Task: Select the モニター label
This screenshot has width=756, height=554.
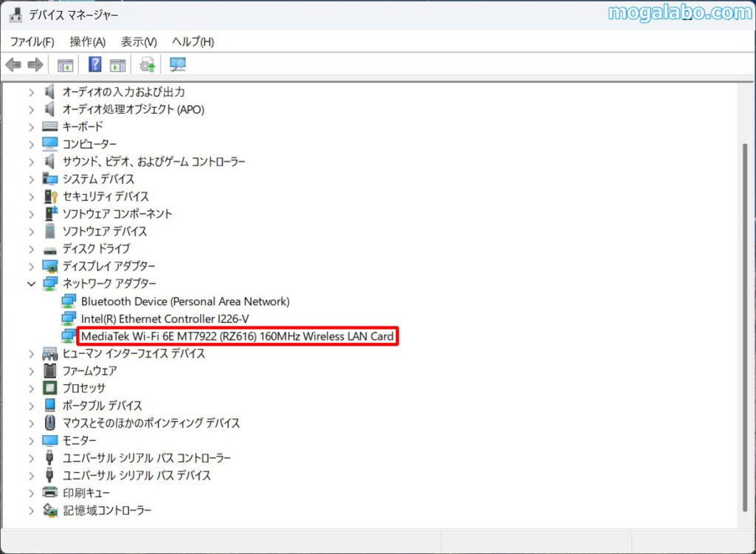Action: (80, 440)
